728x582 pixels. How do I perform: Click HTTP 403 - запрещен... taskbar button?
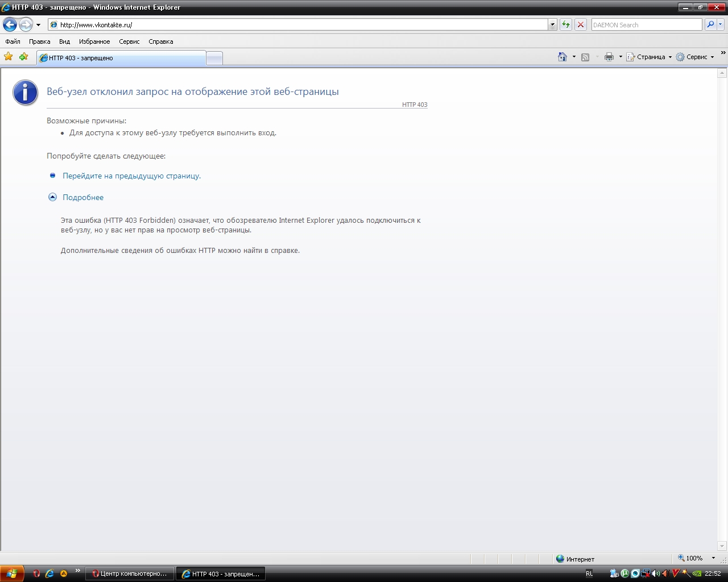(221, 574)
